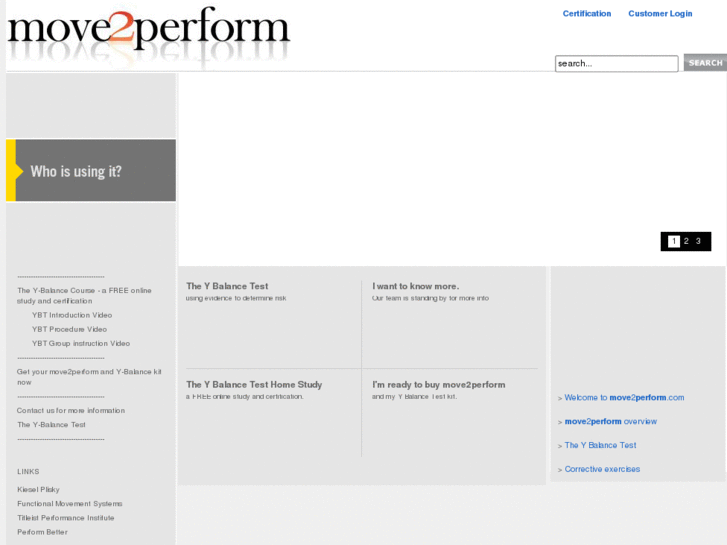Open 'Get your move2perform and Y-Balance kit' link
727x545 pixels.
pyautogui.click(x=89, y=377)
